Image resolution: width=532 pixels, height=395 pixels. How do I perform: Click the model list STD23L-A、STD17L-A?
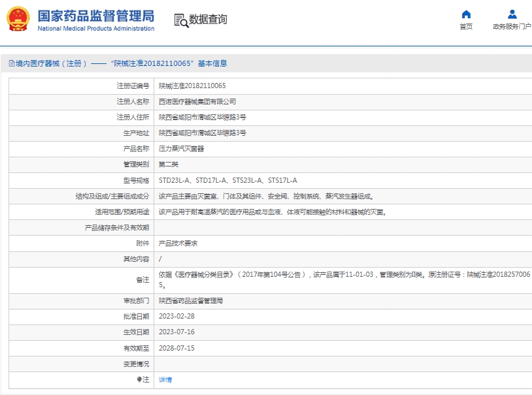227,180
